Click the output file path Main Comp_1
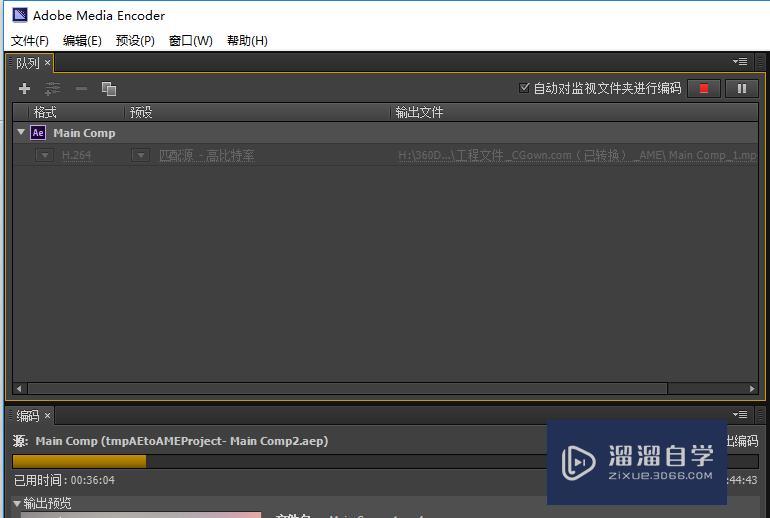The width and height of the screenshot is (770, 518). coord(578,156)
